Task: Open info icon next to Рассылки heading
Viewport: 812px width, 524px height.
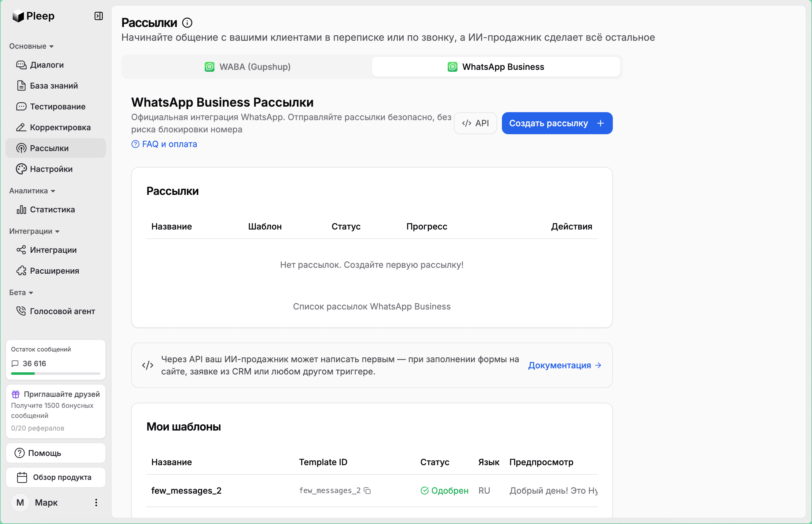Action: pos(187,23)
